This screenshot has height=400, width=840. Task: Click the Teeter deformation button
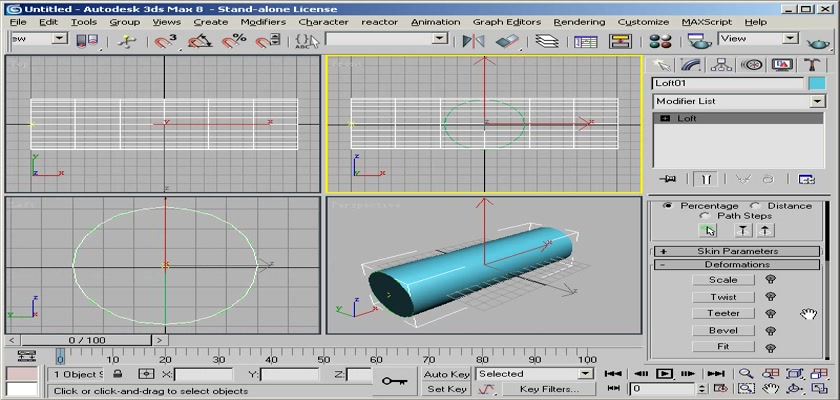723,313
